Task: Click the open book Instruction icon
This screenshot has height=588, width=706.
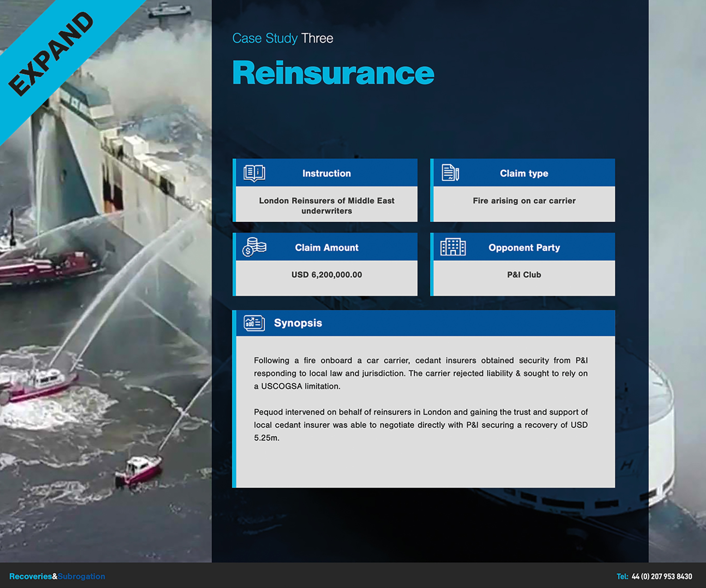Action: click(x=254, y=173)
